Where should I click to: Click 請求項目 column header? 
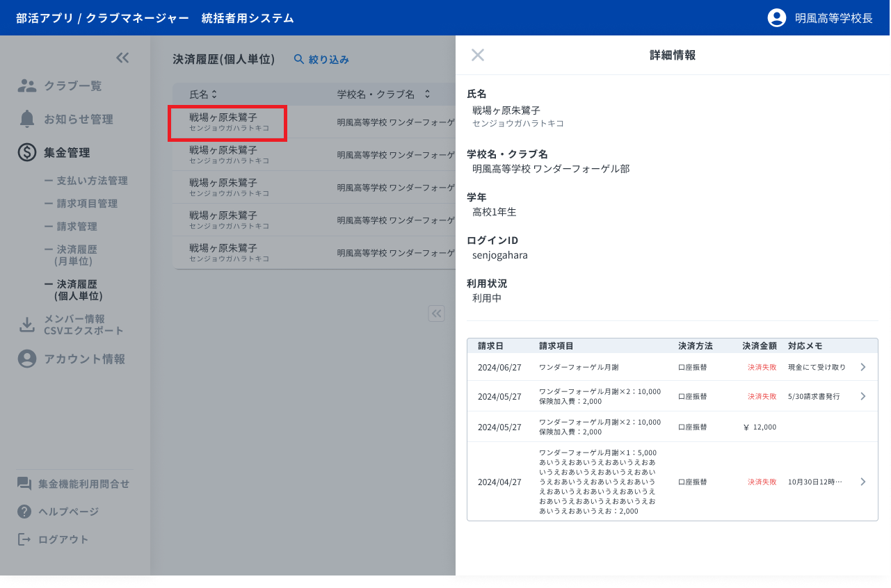click(x=556, y=345)
